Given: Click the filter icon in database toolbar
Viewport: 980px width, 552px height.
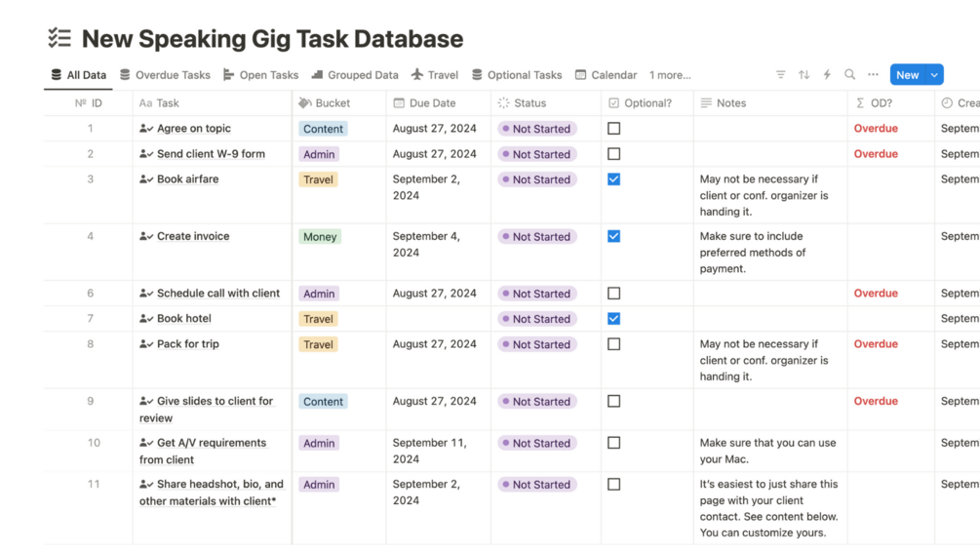Looking at the screenshot, I should click(x=780, y=75).
